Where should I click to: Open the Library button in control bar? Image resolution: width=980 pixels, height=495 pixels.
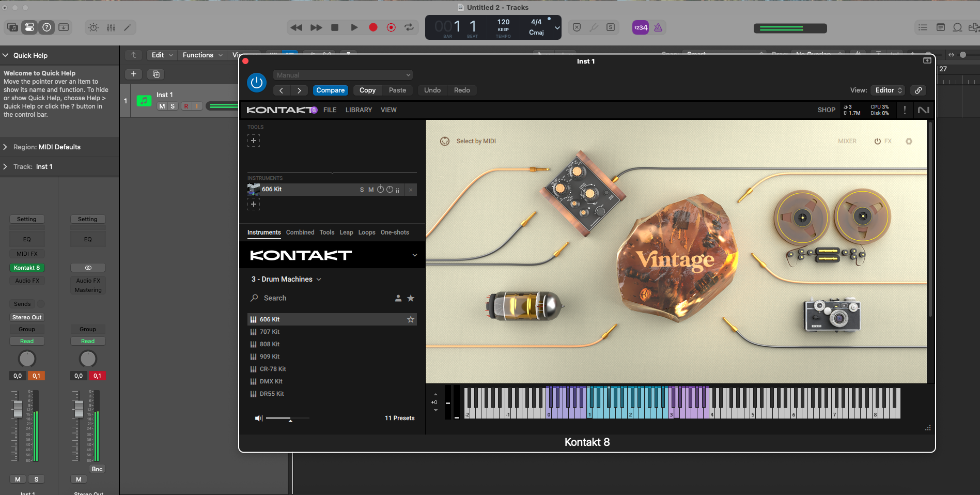click(12, 27)
